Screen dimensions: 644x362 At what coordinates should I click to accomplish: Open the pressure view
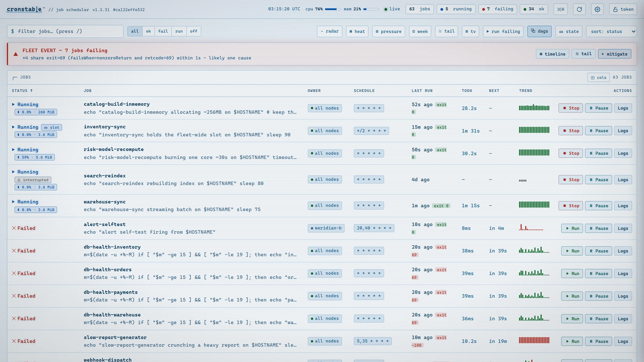click(388, 31)
